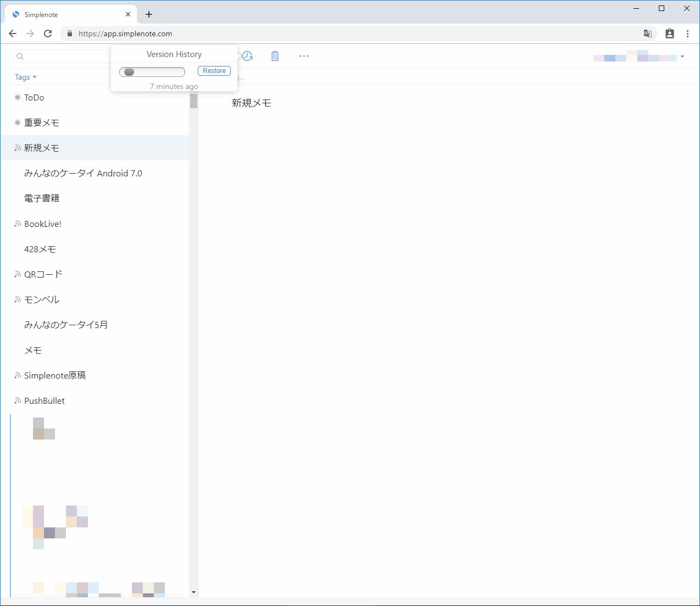Click published icon beside PushBullet
The width and height of the screenshot is (700, 606).
pyautogui.click(x=18, y=401)
